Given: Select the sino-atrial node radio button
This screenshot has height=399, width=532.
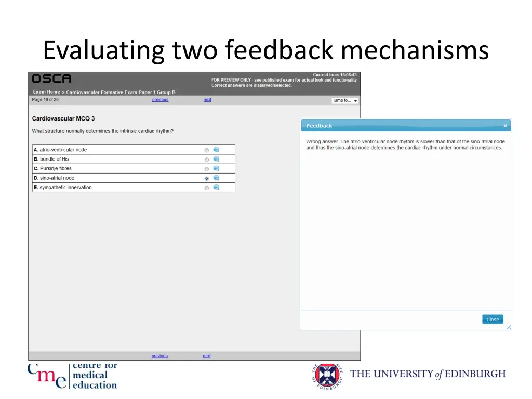Looking at the screenshot, I should [207, 178].
